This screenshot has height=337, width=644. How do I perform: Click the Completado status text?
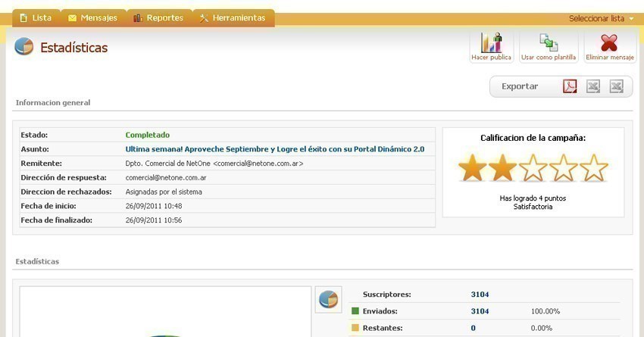point(148,135)
